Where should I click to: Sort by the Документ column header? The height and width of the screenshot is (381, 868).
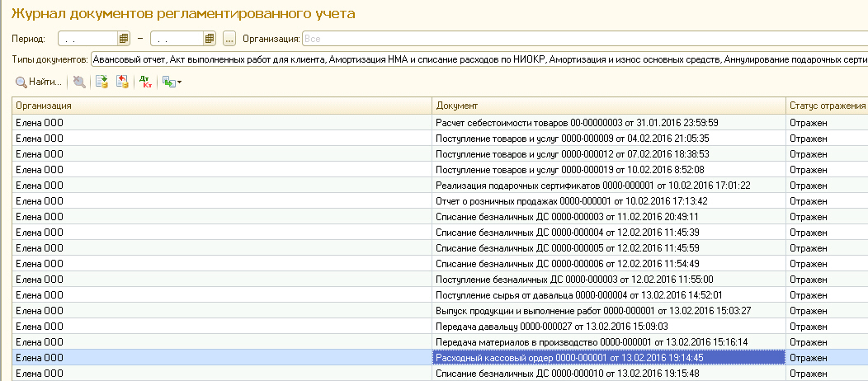pos(609,105)
